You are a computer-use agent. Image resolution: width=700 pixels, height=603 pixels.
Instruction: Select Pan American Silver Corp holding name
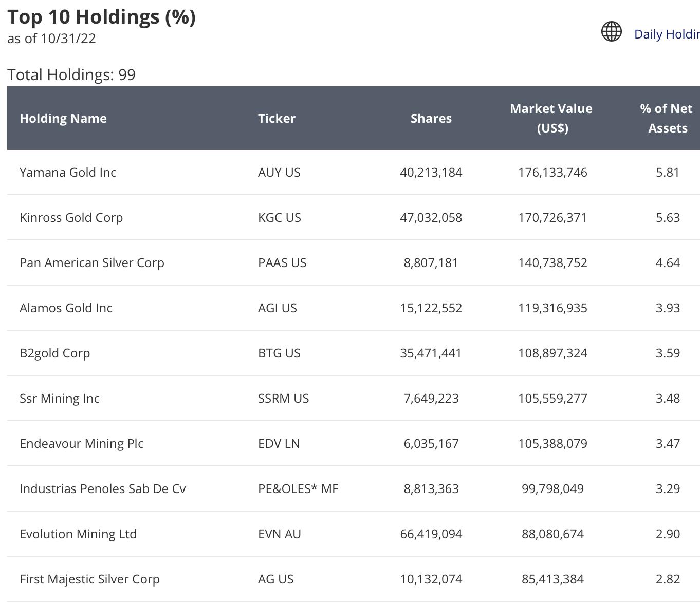point(92,262)
